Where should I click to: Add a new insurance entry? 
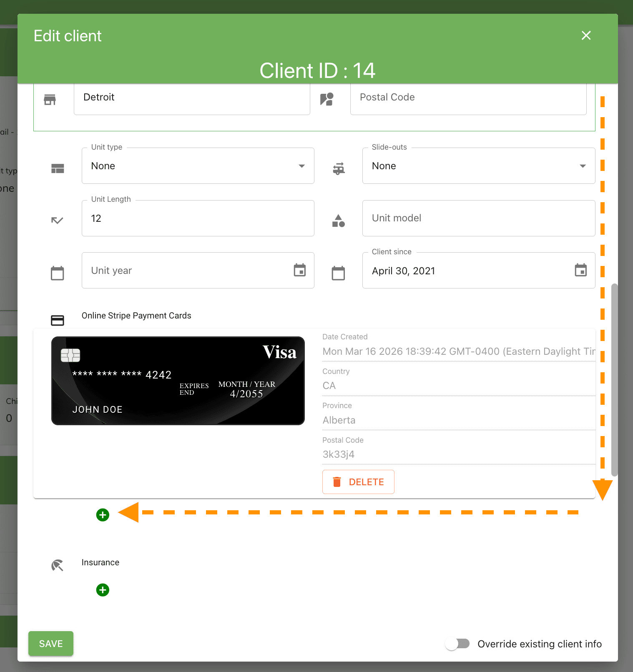103,590
